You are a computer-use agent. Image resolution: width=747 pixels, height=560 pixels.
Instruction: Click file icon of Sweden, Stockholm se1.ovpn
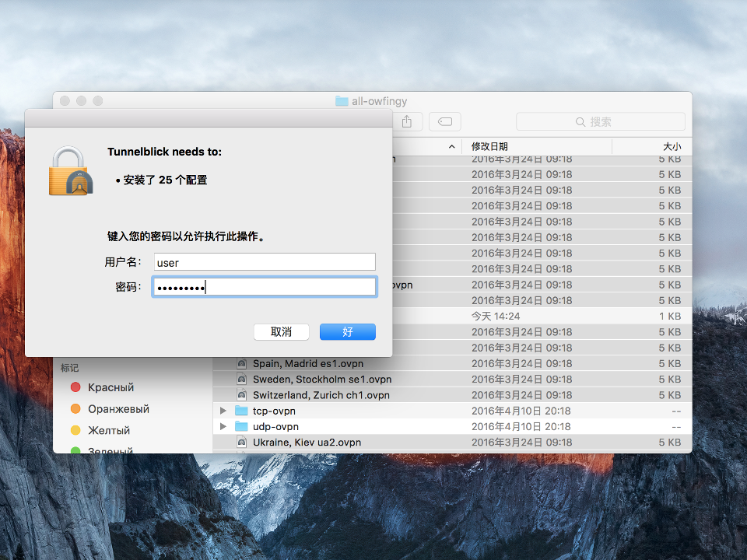(x=241, y=379)
